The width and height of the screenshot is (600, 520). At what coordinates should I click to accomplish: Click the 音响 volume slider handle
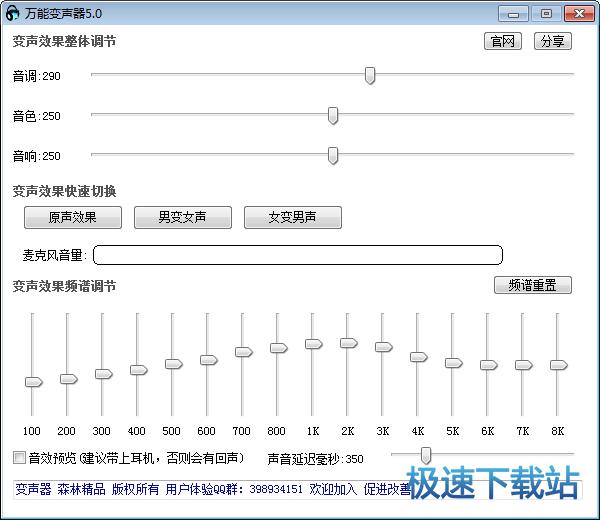333,155
